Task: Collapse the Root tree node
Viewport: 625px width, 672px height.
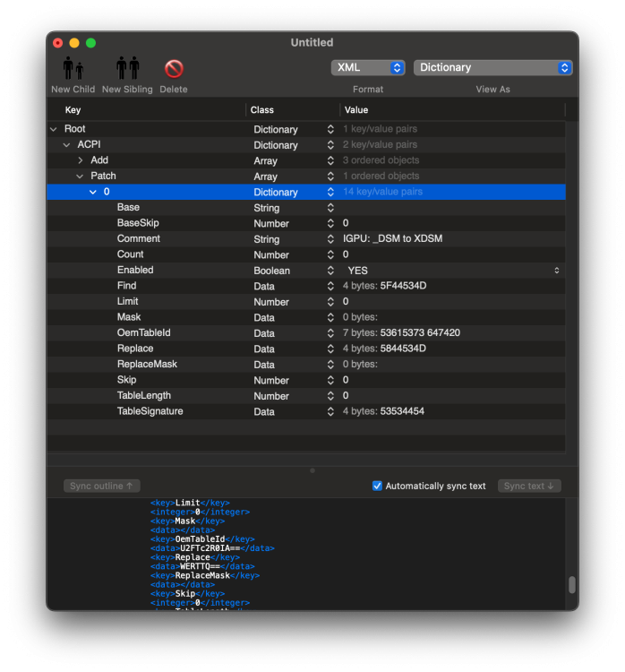Action: [x=54, y=129]
